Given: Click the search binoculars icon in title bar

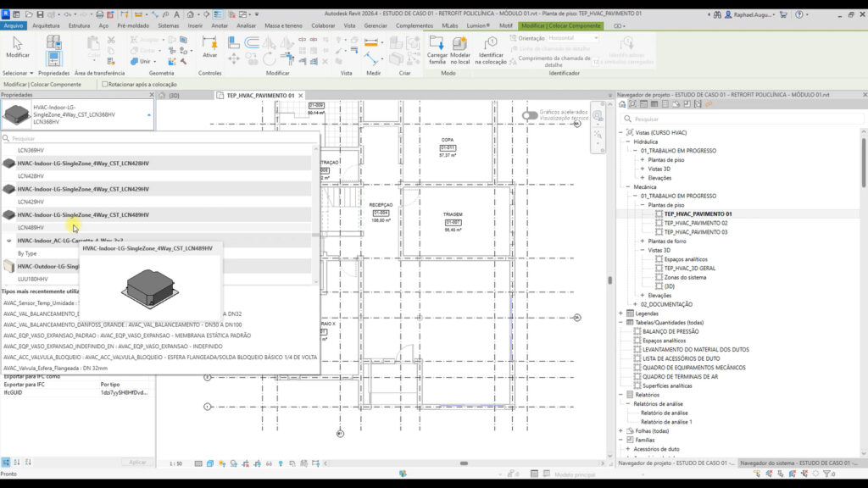Looking at the screenshot, I should [x=717, y=14].
